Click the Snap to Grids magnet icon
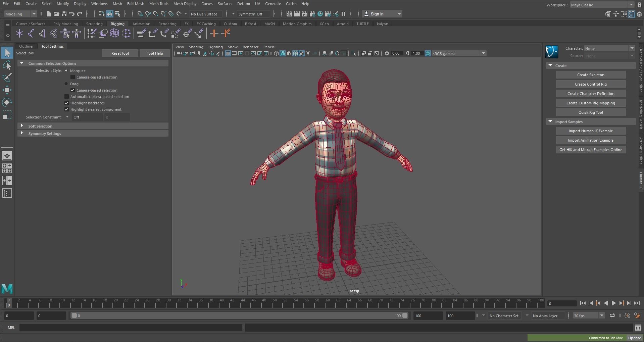The width and height of the screenshot is (644, 342). click(x=140, y=14)
